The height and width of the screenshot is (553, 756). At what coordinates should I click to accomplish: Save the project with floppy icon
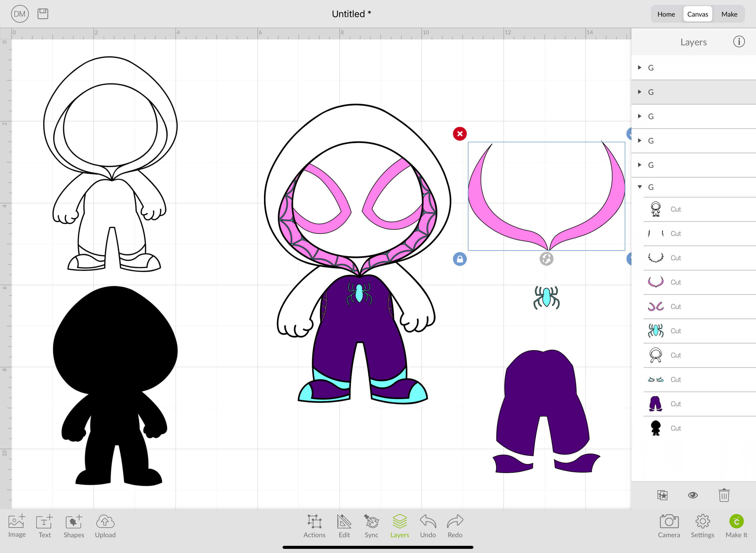coord(43,14)
